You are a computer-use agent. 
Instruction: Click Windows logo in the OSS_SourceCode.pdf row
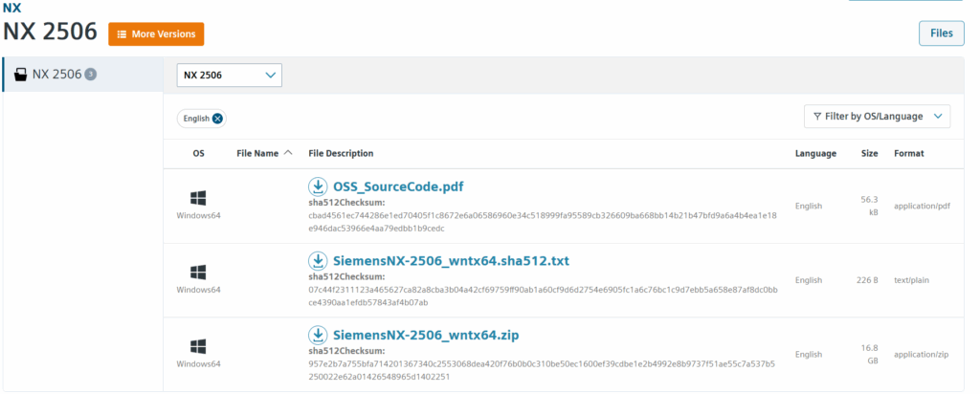(198, 198)
